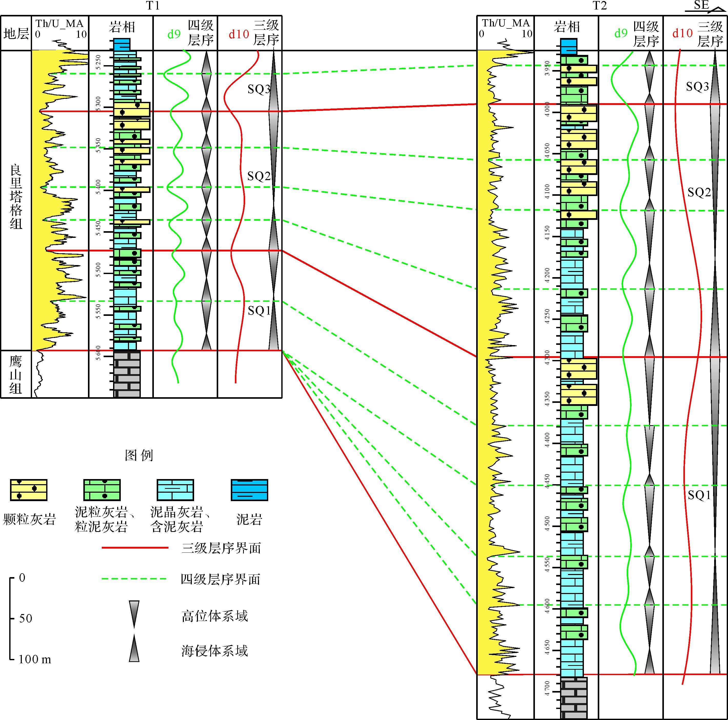The height and width of the screenshot is (720, 728).
Task: Click the 100 m scale bar label
Action: (x=35, y=659)
